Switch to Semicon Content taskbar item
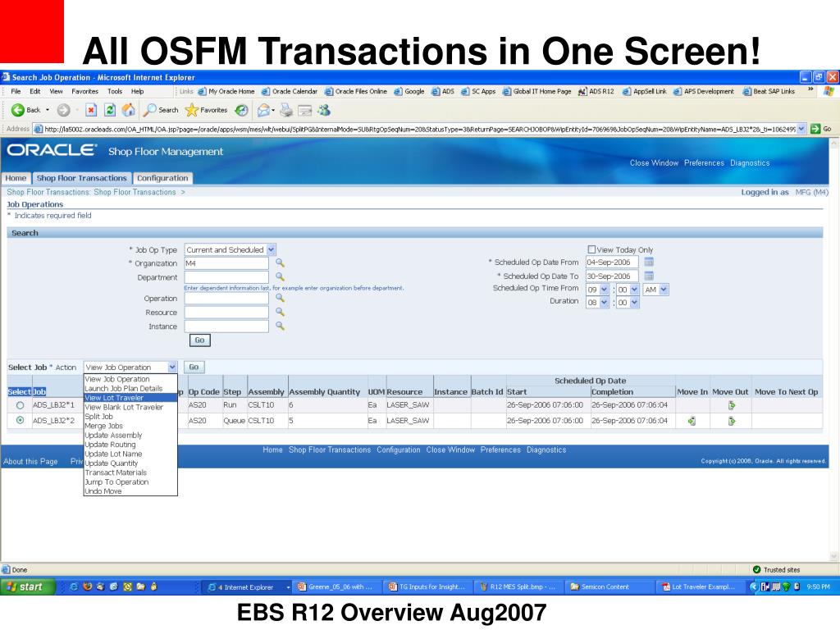The height and width of the screenshot is (630, 840). 609,587
